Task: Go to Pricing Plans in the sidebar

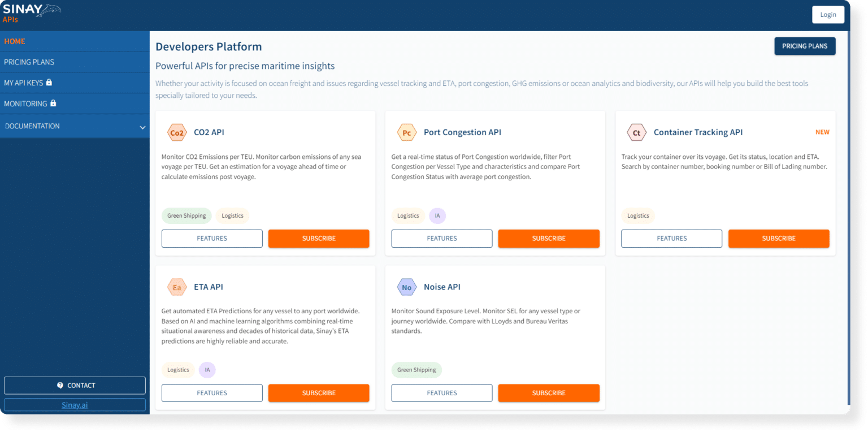Action: coord(29,62)
